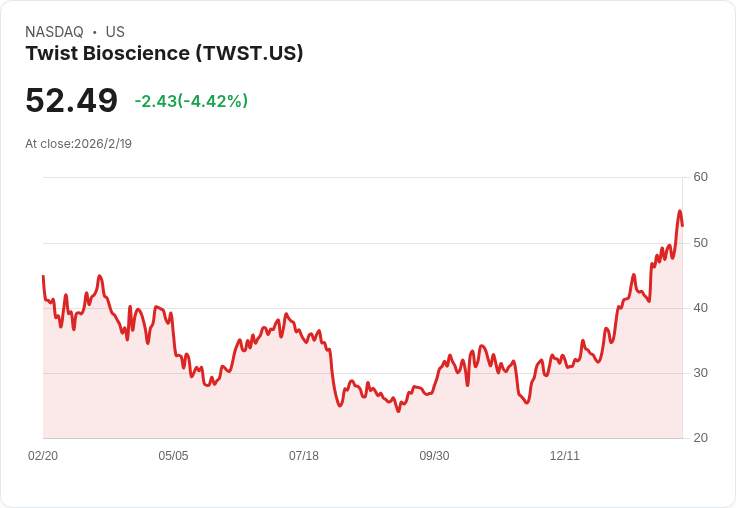The width and height of the screenshot is (736, 508).
Task: Select the 07/18 date on the x-axis
Action: pos(304,456)
